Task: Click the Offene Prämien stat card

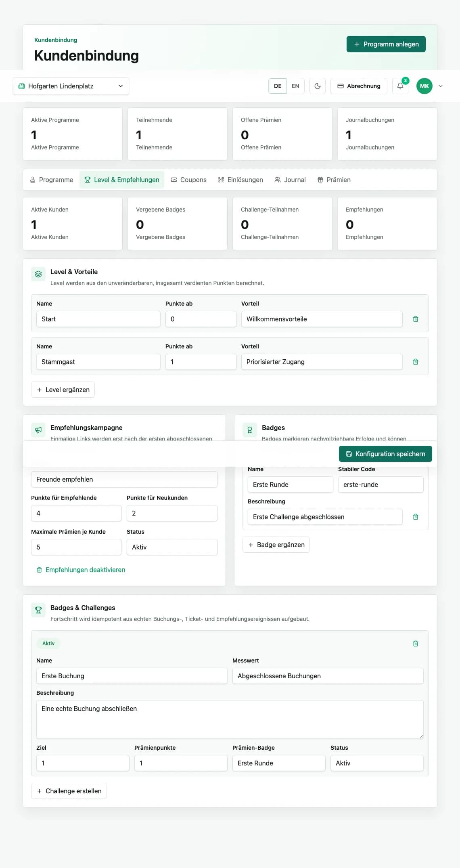Action: [x=282, y=134]
